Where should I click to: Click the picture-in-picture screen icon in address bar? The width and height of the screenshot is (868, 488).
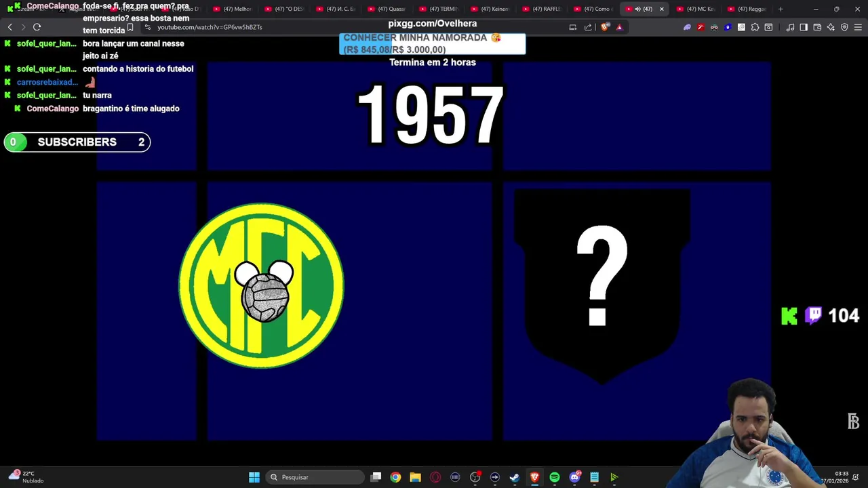click(x=573, y=27)
